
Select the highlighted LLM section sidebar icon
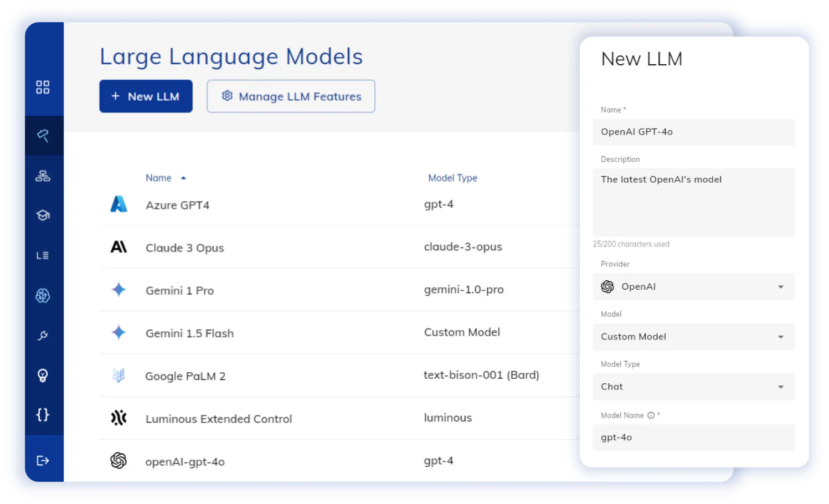coord(43,135)
